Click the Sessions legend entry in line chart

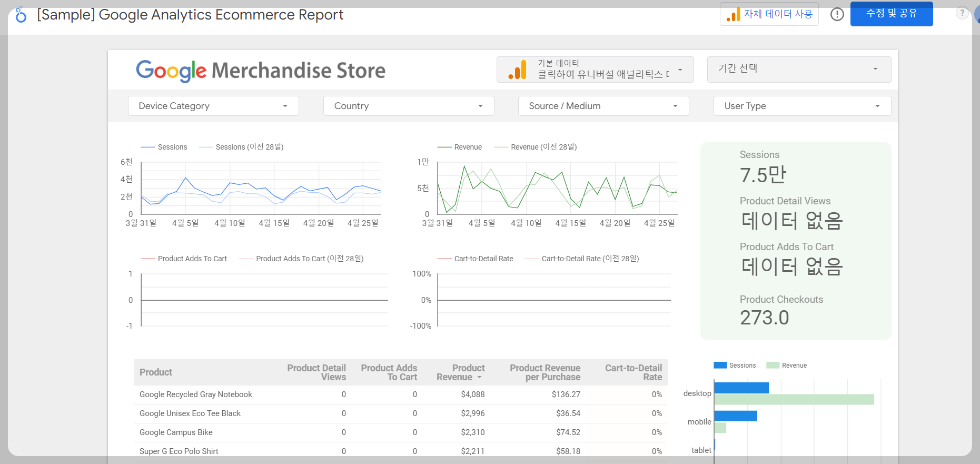[164, 147]
